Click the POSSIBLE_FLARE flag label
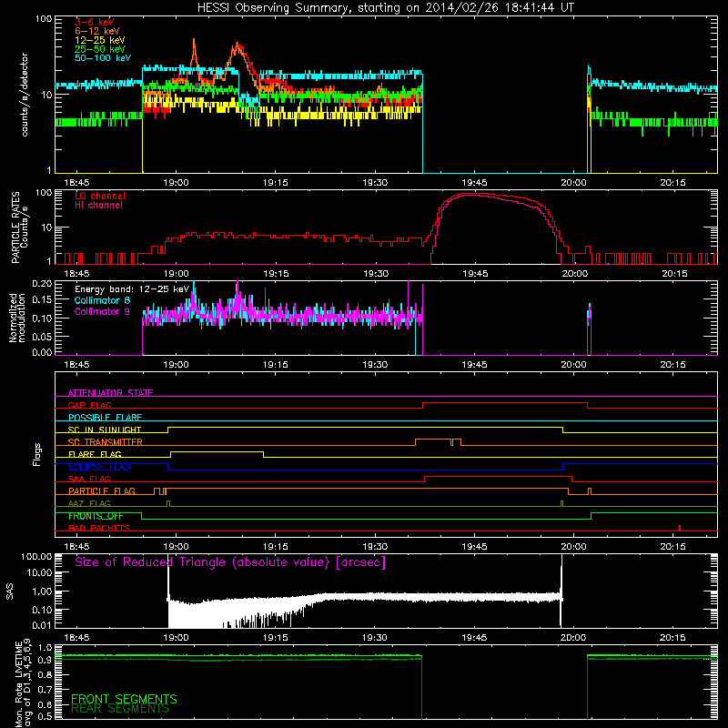Screen dimensions: 728x728 [105, 418]
